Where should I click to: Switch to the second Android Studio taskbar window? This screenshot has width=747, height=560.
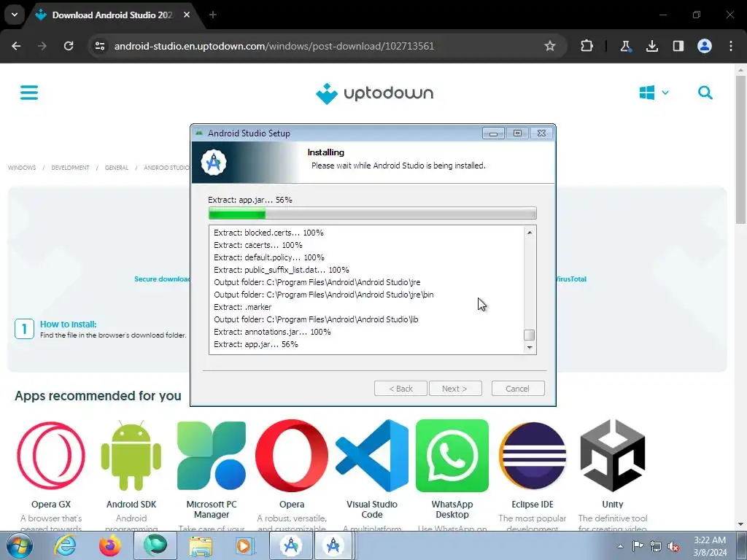coord(333,545)
